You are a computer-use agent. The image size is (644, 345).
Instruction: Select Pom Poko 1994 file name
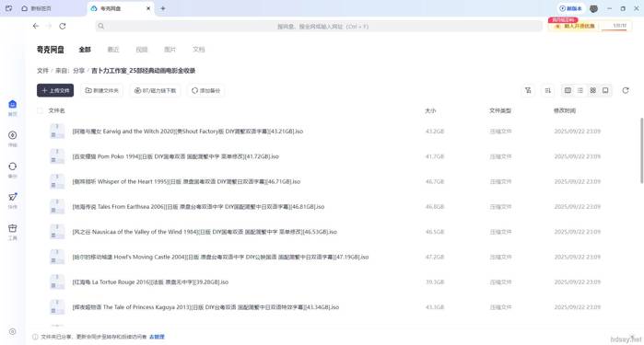point(176,156)
